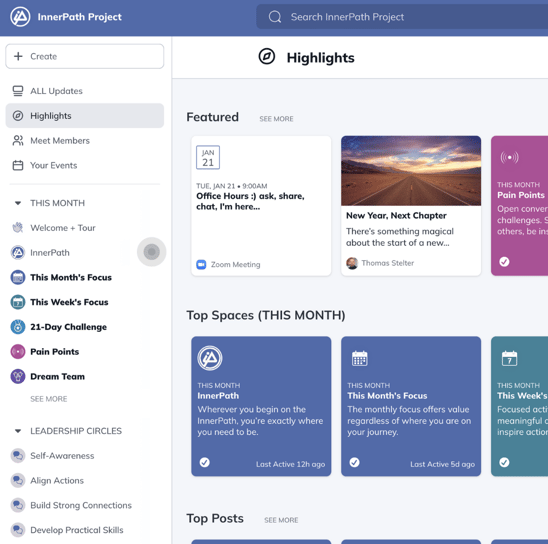Viewport: 548px width, 544px height.
Task: Open the Self-Awareness circle label
Action: click(62, 456)
